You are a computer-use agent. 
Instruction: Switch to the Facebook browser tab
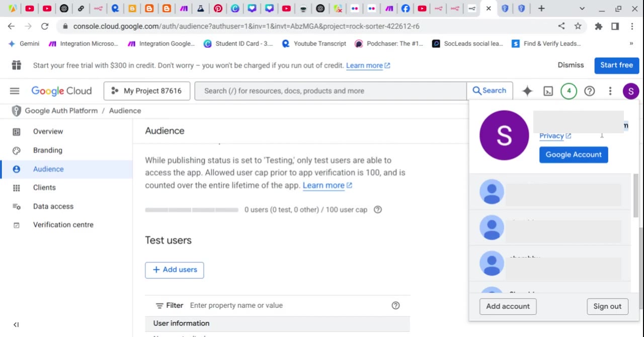click(x=406, y=9)
